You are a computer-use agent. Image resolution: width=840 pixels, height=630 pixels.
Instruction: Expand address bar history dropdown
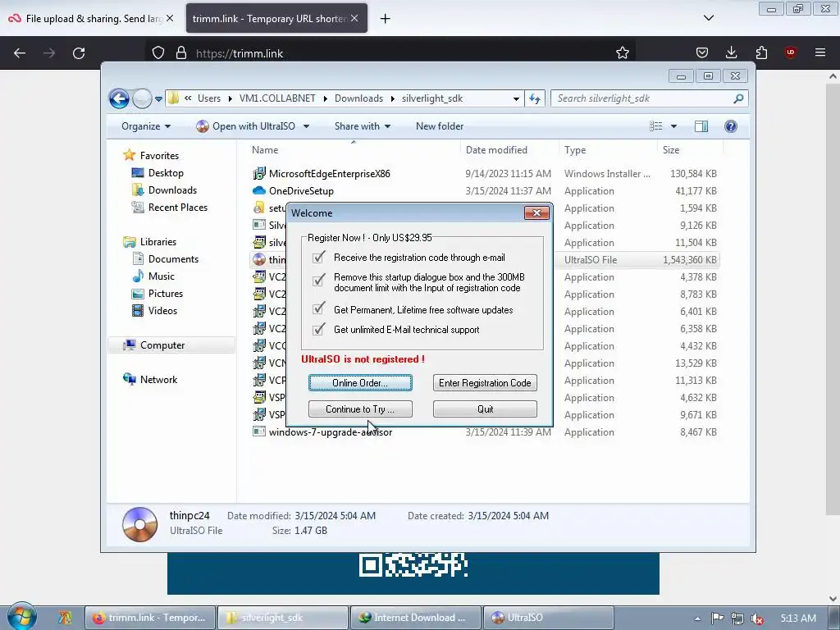click(515, 98)
